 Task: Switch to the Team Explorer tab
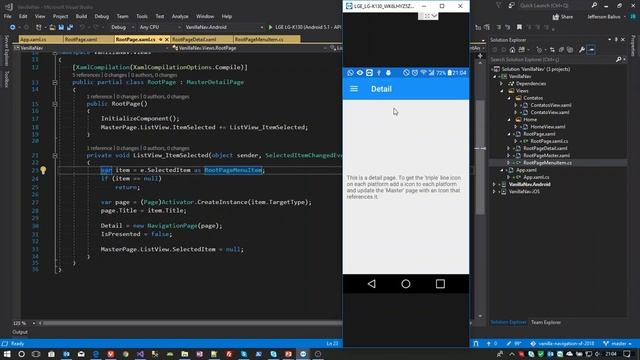tap(546, 322)
